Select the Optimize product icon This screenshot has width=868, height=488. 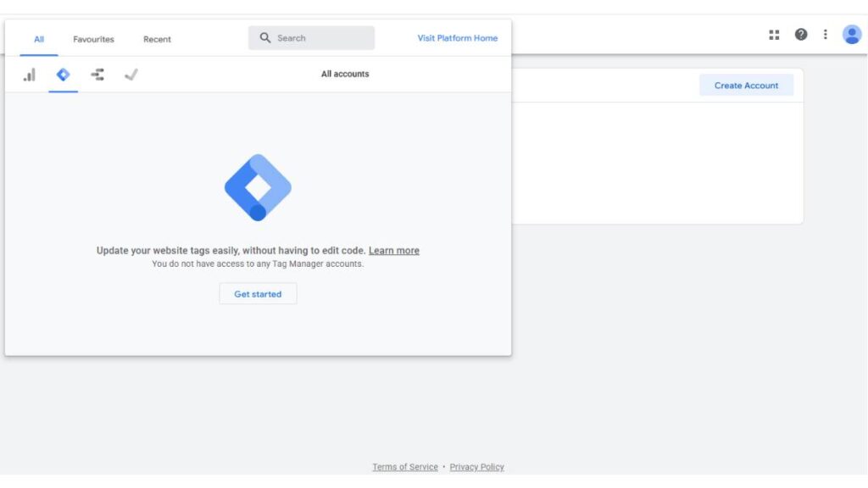coord(97,75)
